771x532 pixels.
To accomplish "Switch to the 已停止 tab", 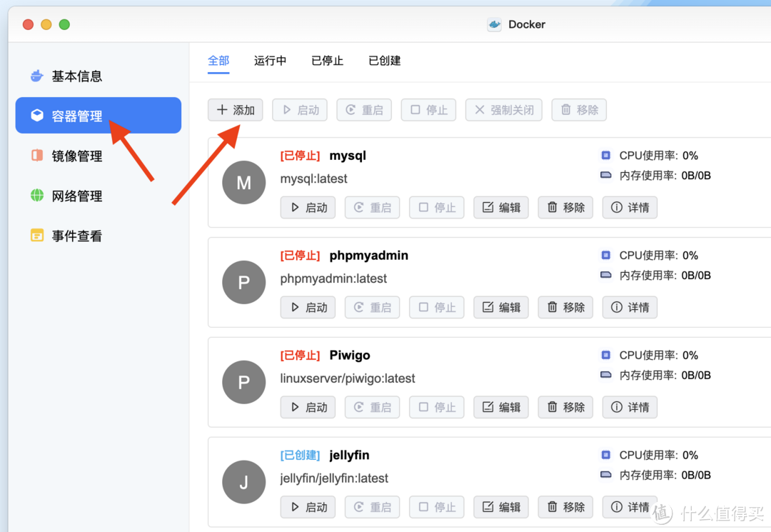I will (x=328, y=61).
